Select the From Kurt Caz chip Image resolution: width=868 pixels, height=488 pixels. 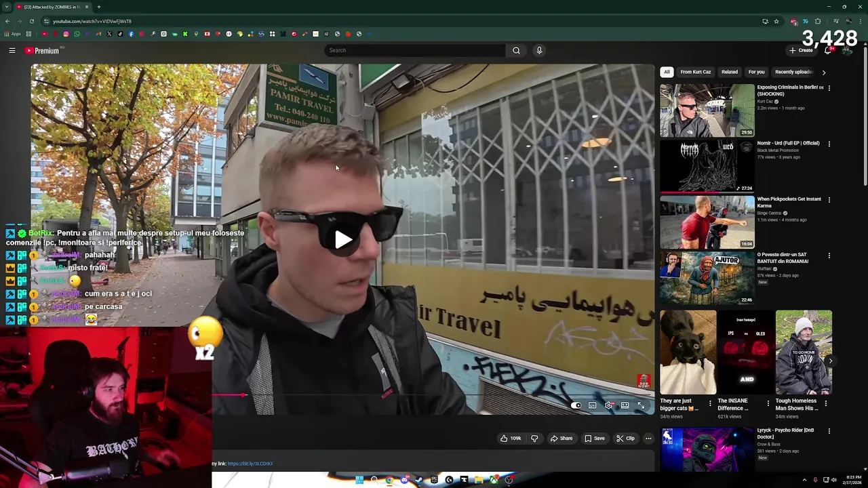[696, 72]
